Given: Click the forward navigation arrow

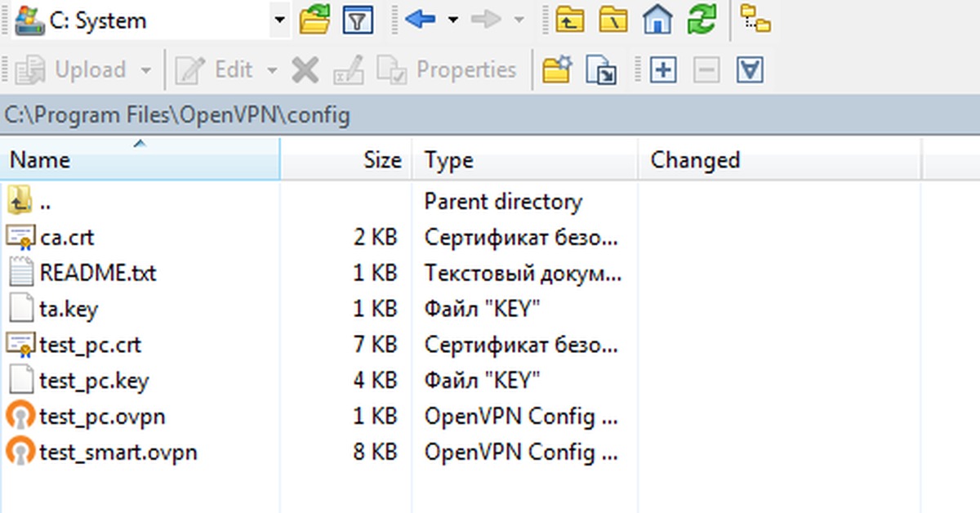Looking at the screenshot, I should [487, 20].
